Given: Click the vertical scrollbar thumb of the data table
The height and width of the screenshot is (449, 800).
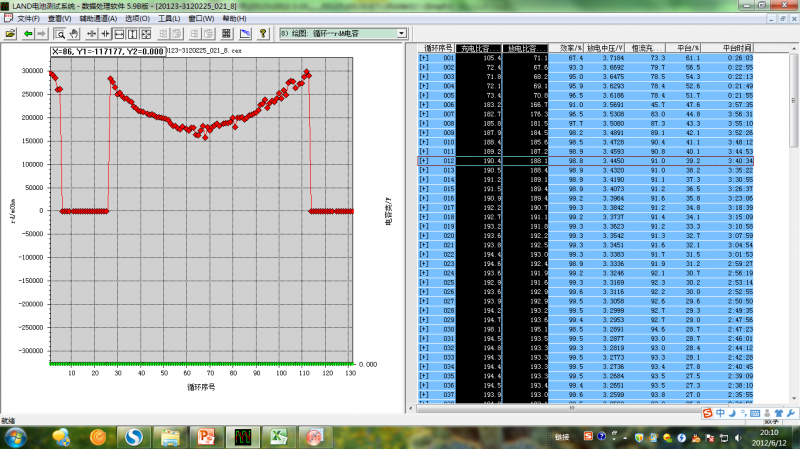Looking at the screenshot, I should [x=793, y=101].
